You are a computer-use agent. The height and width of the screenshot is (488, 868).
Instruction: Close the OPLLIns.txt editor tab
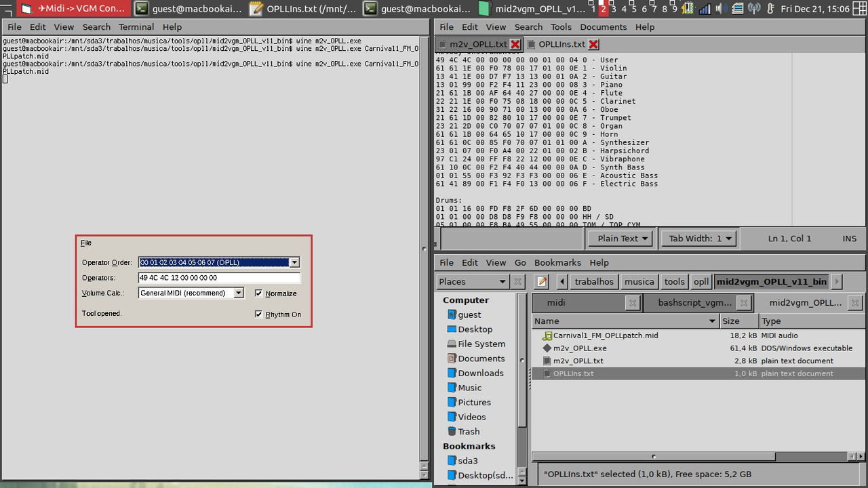[x=593, y=44]
